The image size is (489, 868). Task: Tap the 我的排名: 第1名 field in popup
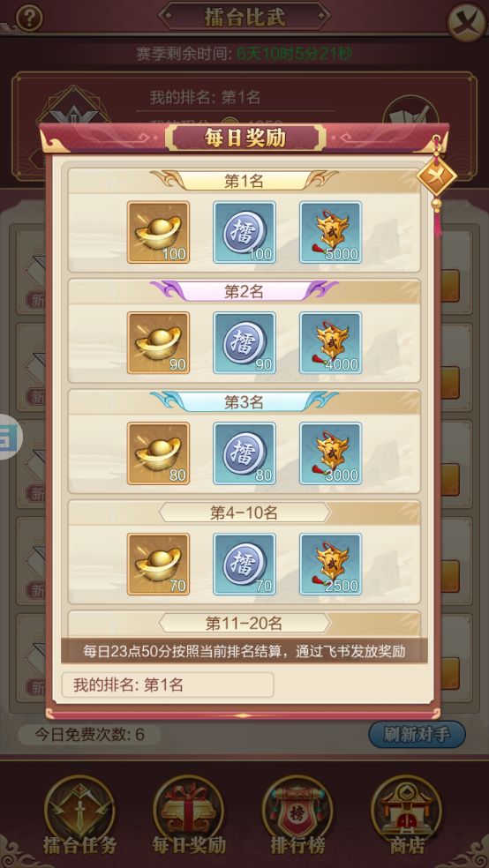click(x=168, y=685)
